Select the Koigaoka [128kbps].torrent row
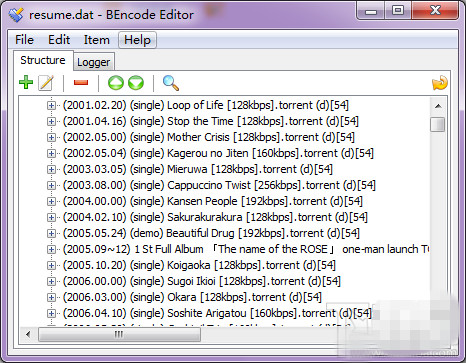This screenshot has height=363, width=466. [199, 265]
